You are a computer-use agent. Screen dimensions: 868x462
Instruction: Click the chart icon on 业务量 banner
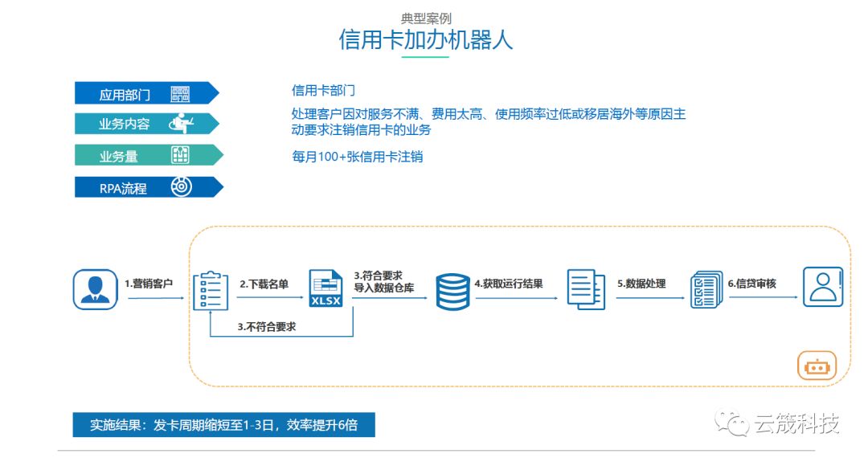(181, 155)
